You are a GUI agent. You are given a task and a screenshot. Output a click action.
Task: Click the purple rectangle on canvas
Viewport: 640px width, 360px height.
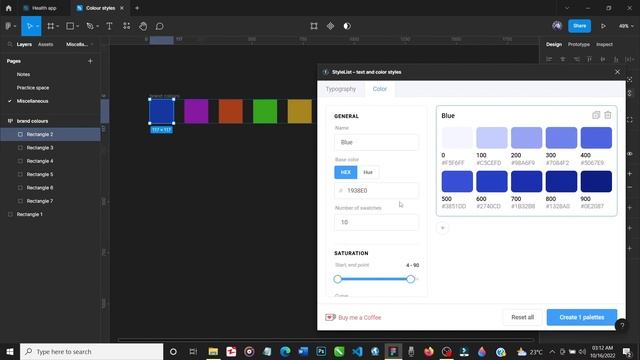[x=196, y=111]
